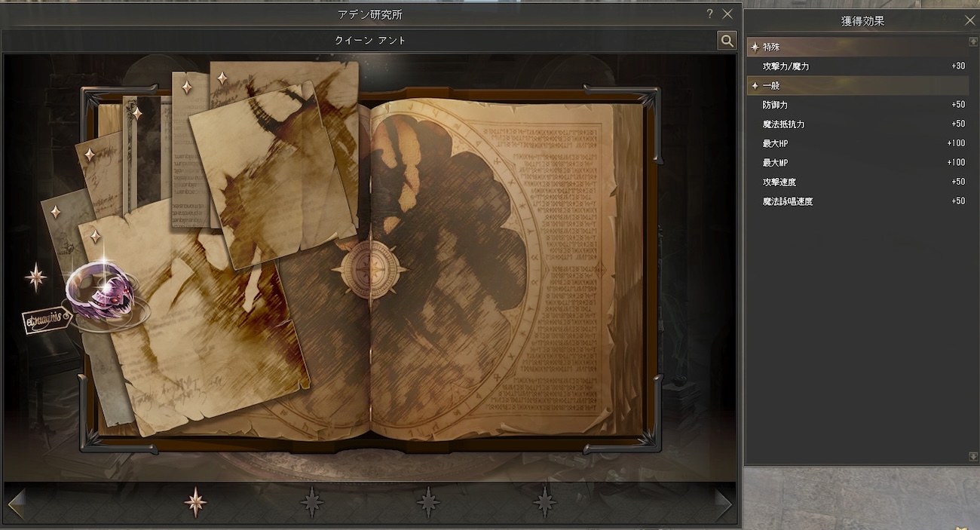Select the second star page marker
The width and height of the screenshot is (980, 530).
click(311, 502)
